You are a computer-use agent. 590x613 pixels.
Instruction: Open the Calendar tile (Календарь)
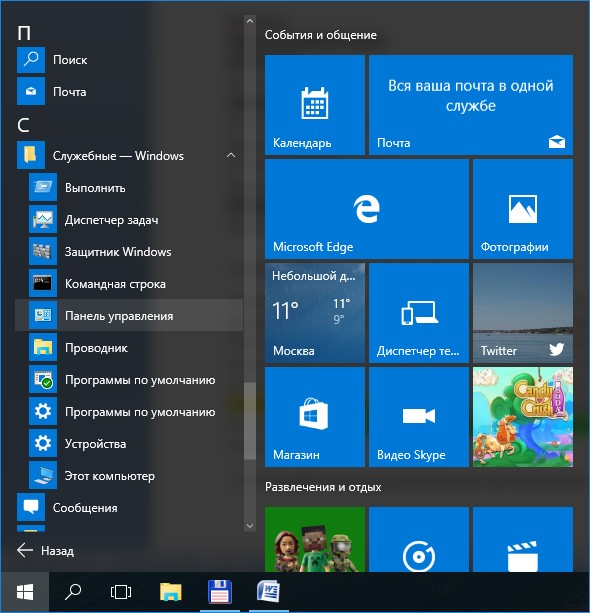point(315,105)
